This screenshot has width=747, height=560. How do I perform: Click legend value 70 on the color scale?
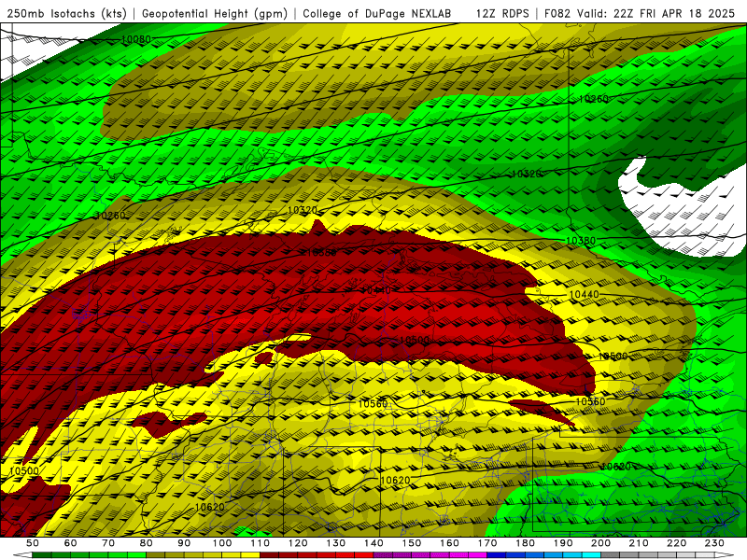108,543
